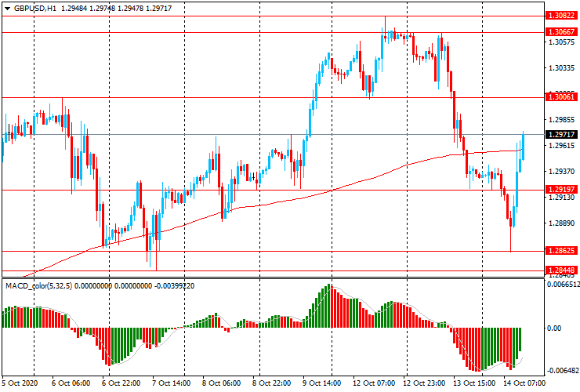Screen dimensions: 580x392
Task: Click the 1.30575 price scale value
Action: click(562, 42)
